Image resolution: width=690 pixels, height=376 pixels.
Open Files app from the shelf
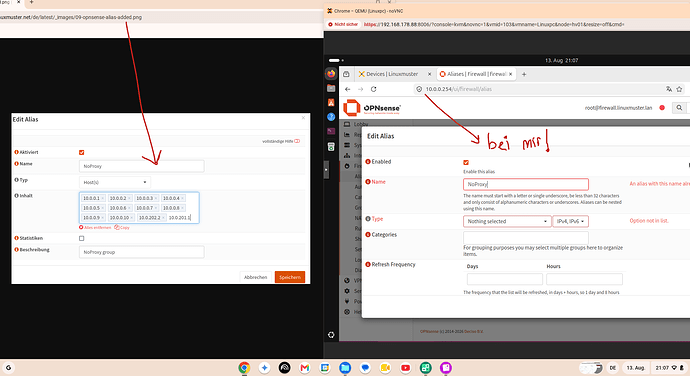click(345, 368)
